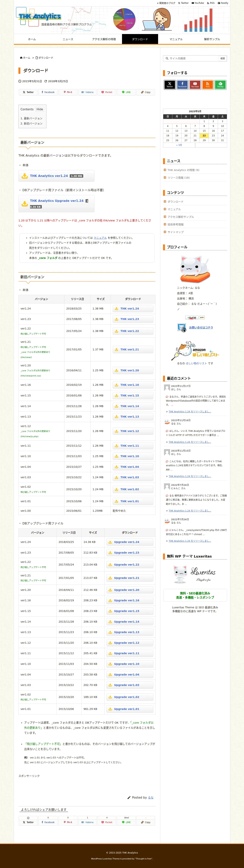Open マニュアル in the main navigation
This screenshot has width=244, height=868.
click(176, 39)
